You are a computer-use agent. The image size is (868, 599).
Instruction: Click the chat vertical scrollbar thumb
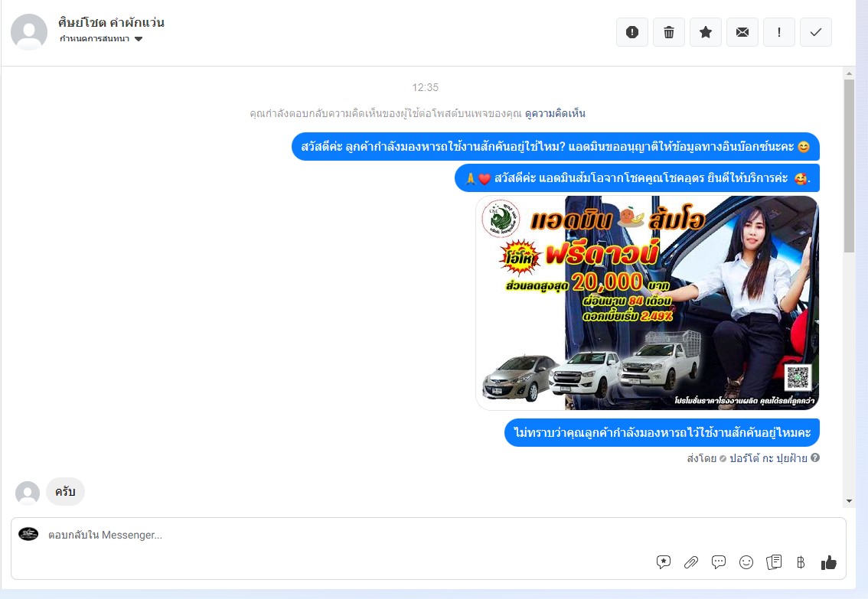(849, 166)
